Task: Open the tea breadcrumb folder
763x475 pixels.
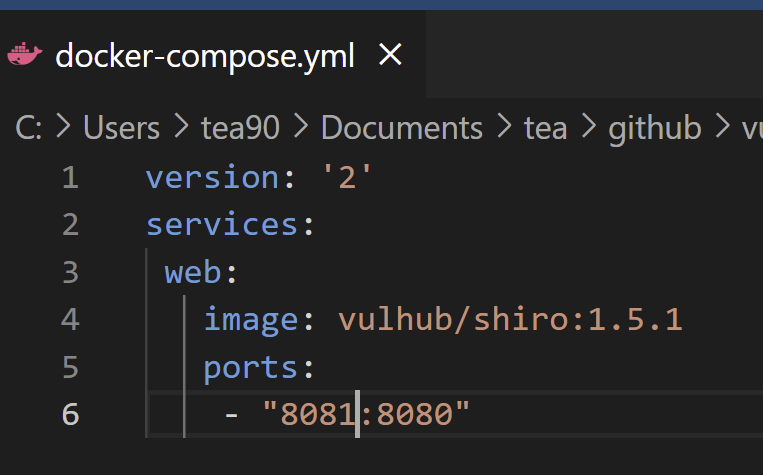Action: [545, 128]
